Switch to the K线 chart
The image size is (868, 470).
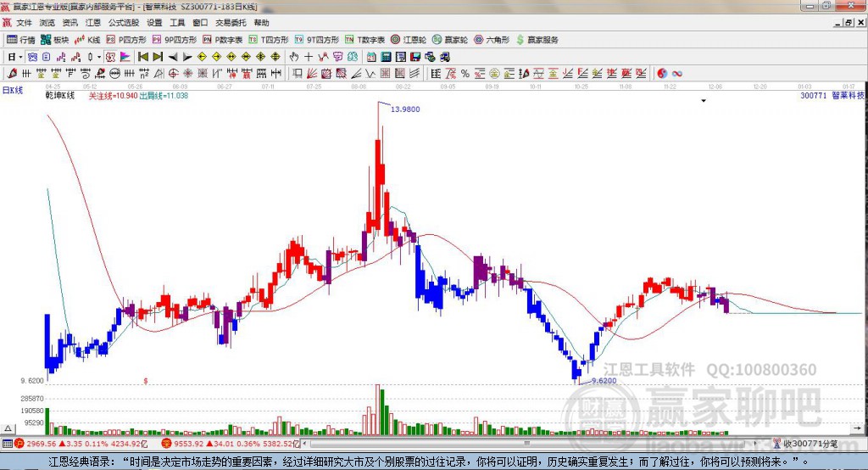coord(87,40)
